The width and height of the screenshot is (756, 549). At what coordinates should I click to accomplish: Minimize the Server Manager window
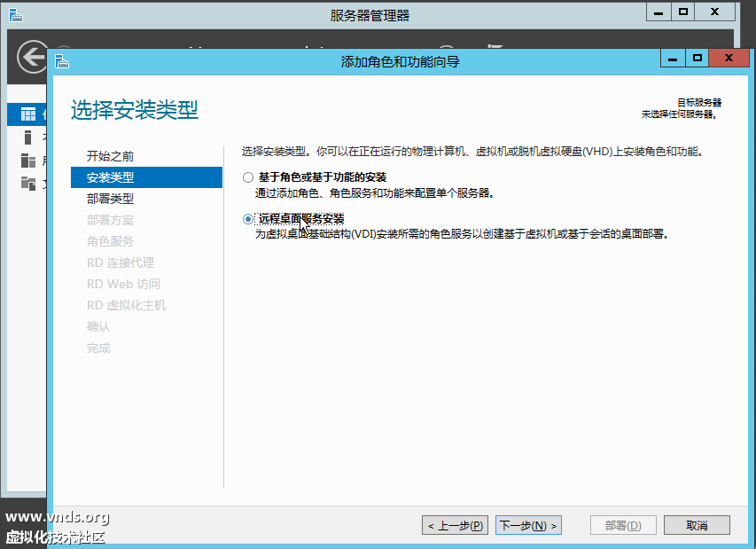pos(659,12)
